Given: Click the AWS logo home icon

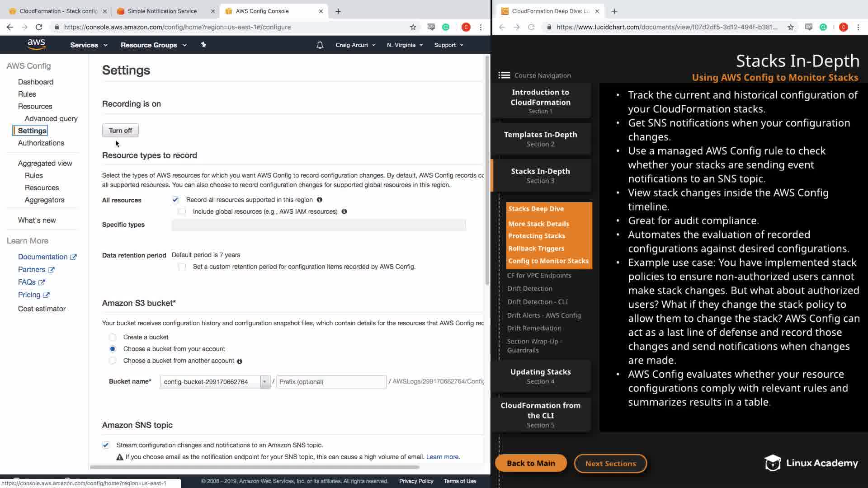Looking at the screenshot, I should [36, 44].
